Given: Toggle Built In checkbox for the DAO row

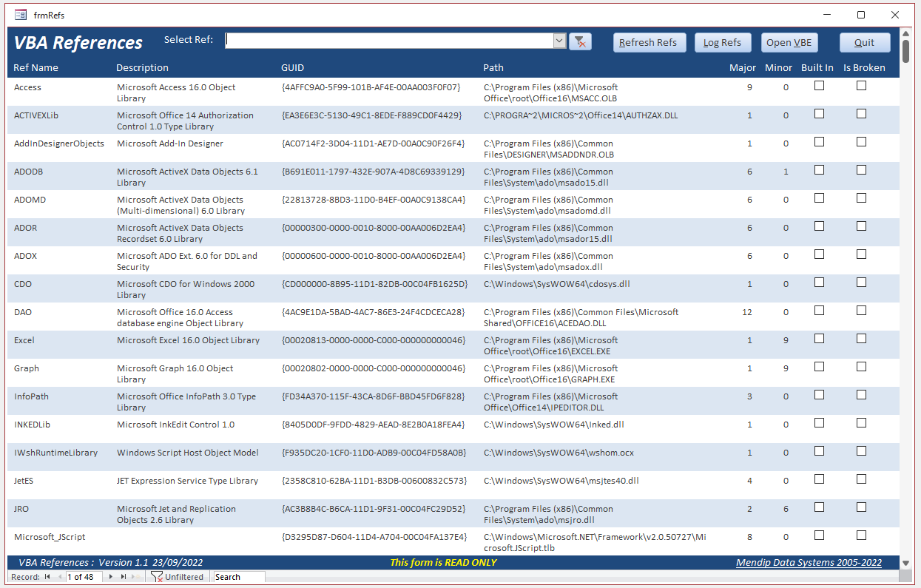Looking at the screenshot, I should point(819,311).
